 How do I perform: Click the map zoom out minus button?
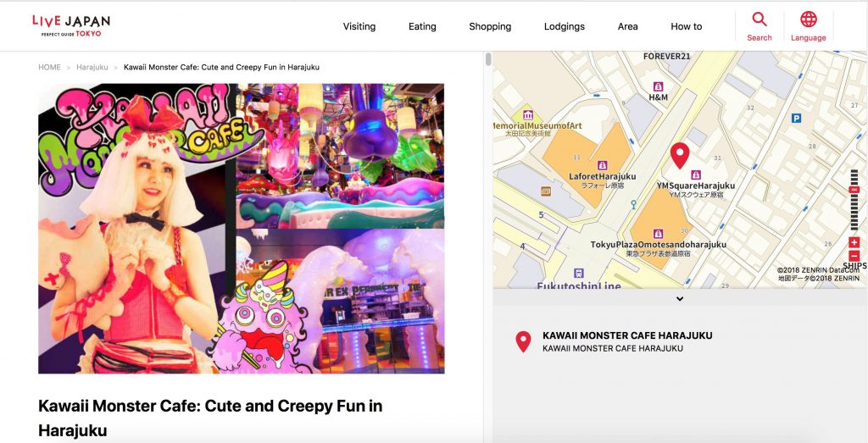[x=854, y=256]
